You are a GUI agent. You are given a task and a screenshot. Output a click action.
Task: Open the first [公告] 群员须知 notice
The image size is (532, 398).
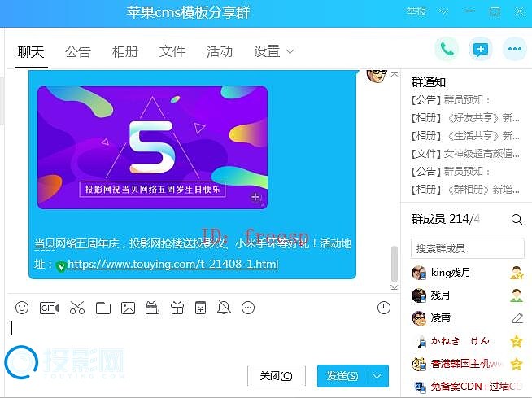point(450,100)
